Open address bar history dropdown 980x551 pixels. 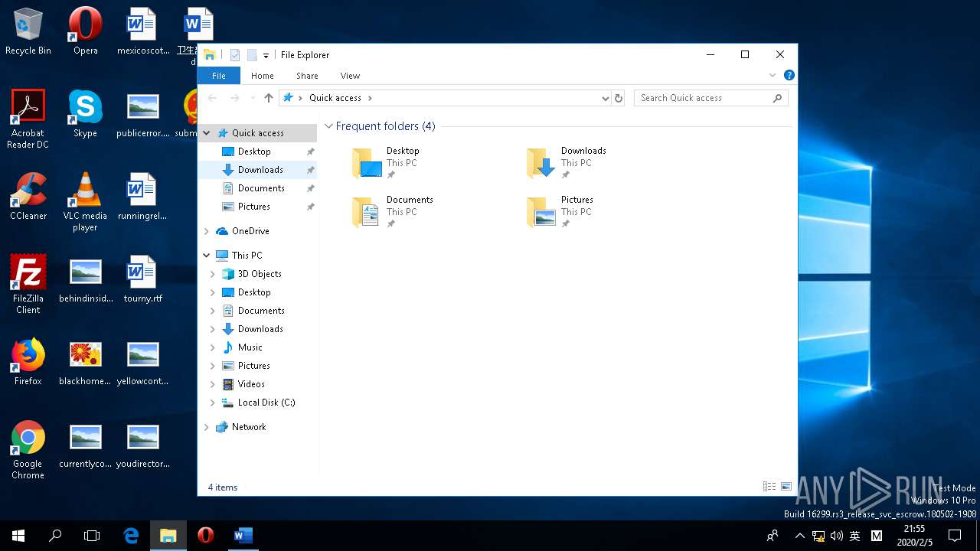[605, 98]
